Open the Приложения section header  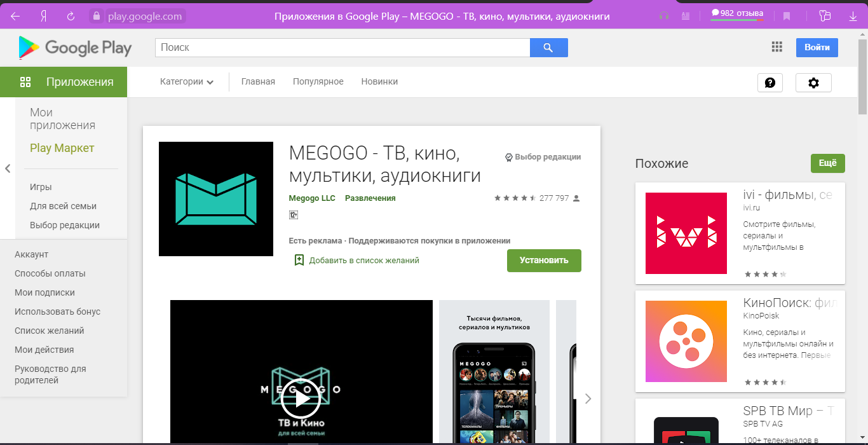pyautogui.click(x=64, y=82)
